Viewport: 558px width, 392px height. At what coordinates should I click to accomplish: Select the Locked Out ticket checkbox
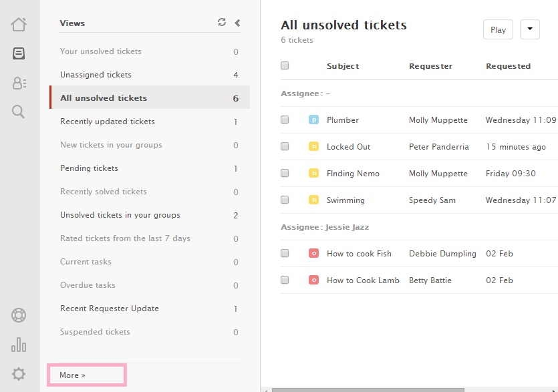(285, 146)
